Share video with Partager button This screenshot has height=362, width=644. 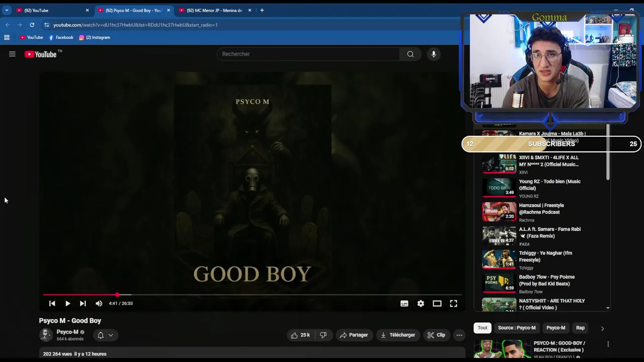(x=354, y=335)
